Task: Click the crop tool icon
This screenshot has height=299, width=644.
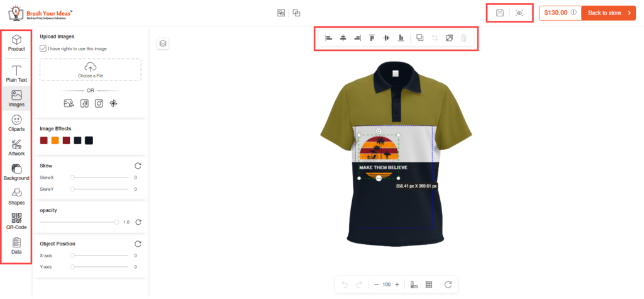Action: [x=435, y=38]
